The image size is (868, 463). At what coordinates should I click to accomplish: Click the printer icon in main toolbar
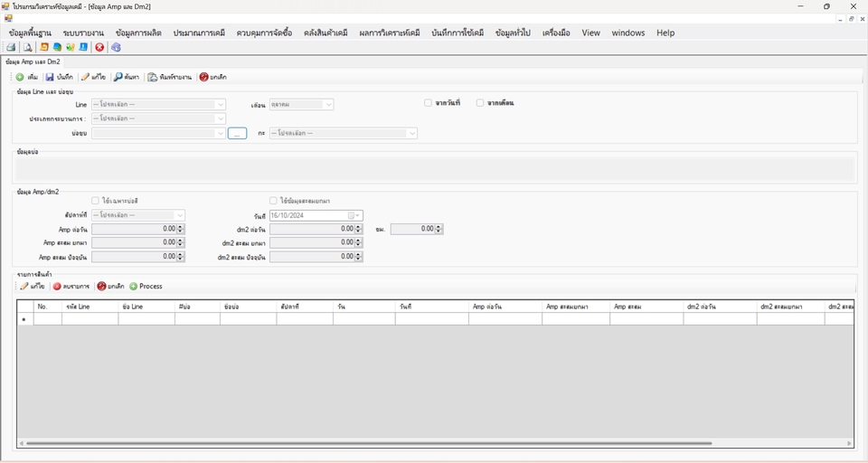11,47
